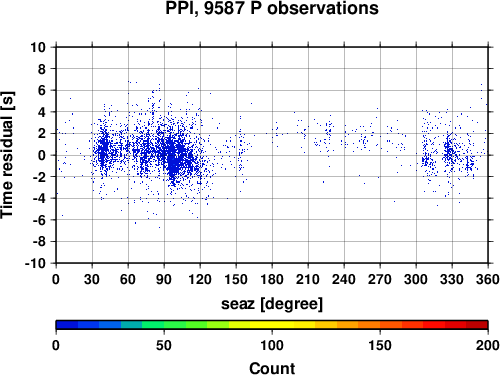Click the y-axis tick label '-10'

[35, 263]
